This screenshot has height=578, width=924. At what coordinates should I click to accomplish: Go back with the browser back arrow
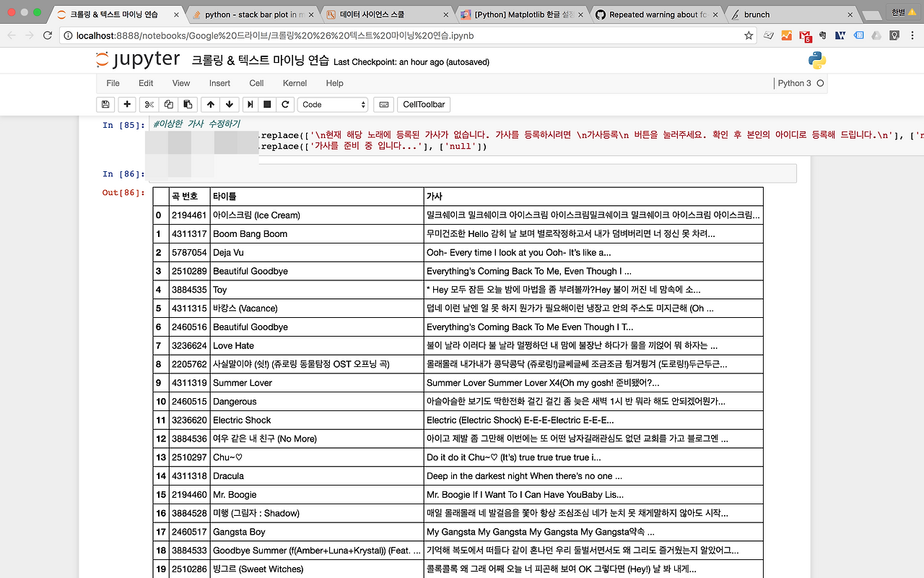(x=12, y=35)
